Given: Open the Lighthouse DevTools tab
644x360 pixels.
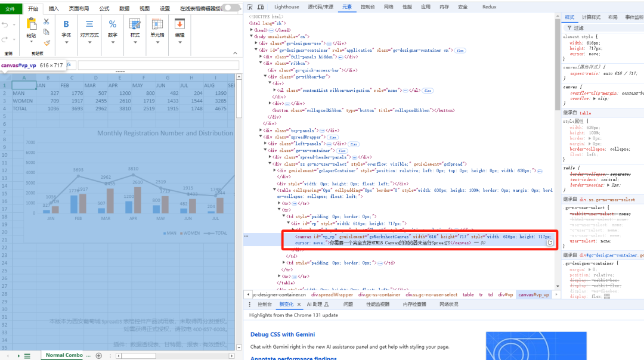Looking at the screenshot, I should click(287, 7).
